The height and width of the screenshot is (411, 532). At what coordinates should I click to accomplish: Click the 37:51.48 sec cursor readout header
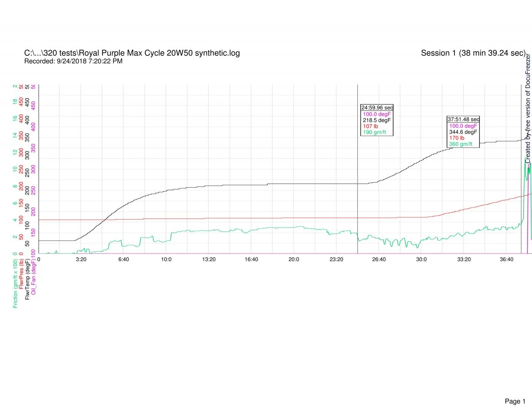[463, 119]
